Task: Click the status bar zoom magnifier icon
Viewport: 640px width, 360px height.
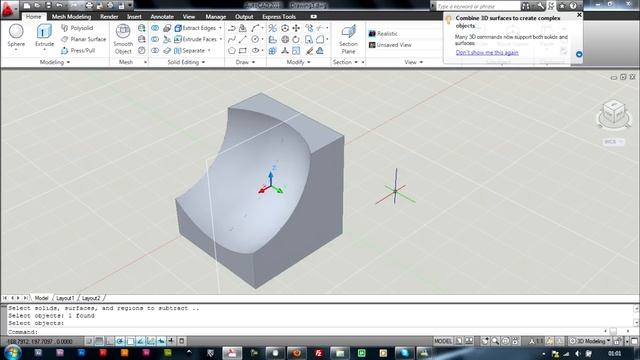Action: [x=495, y=341]
